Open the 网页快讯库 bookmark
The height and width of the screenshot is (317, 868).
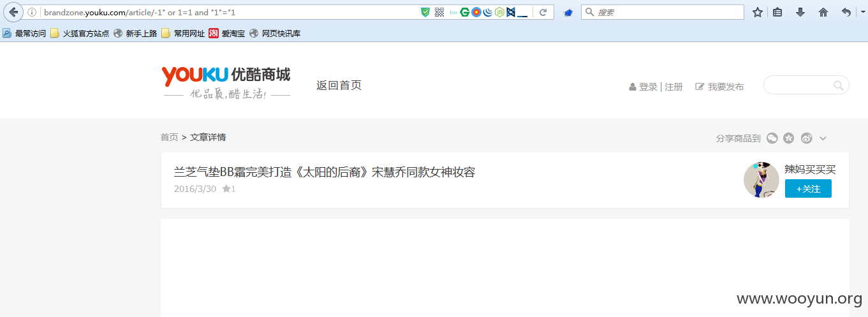[x=275, y=33]
